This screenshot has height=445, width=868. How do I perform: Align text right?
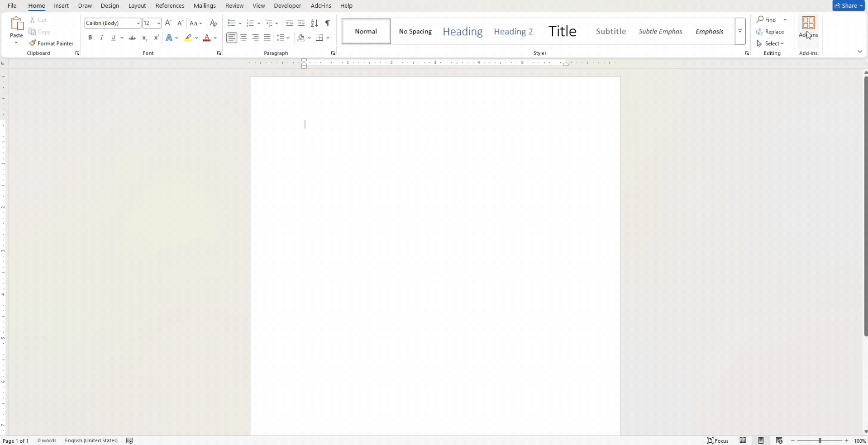pos(255,38)
